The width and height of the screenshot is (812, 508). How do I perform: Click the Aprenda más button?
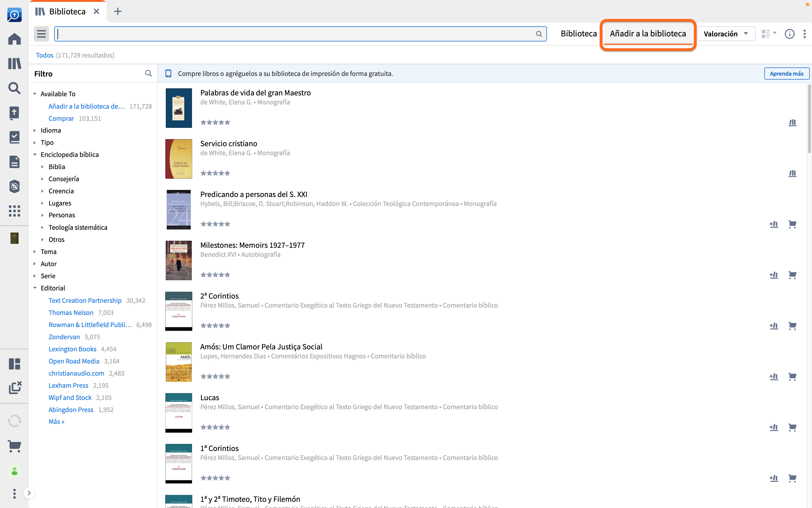point(787,74)
